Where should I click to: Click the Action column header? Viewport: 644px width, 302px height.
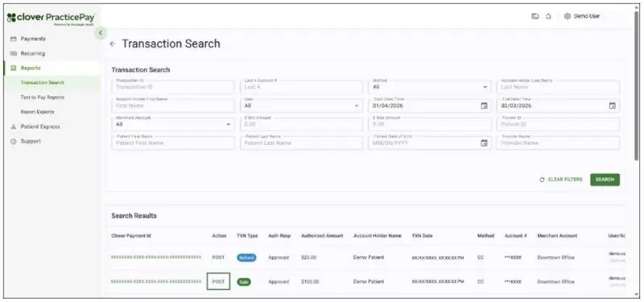tap(219, 236)
